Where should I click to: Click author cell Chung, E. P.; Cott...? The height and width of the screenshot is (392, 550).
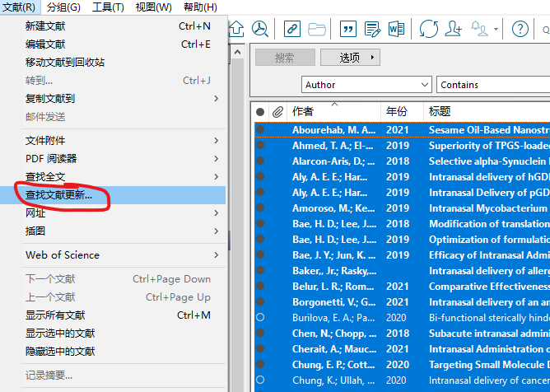pyautogui.click(x=334, y=365)
